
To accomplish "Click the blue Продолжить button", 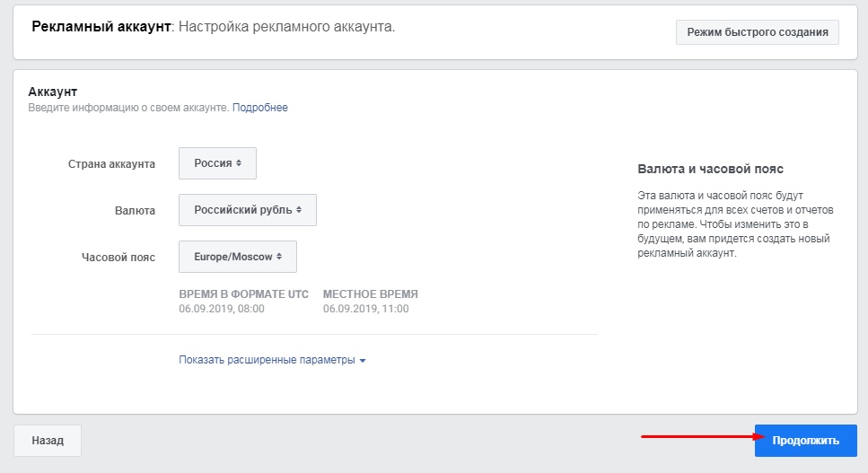I will [x=805, y=441].
